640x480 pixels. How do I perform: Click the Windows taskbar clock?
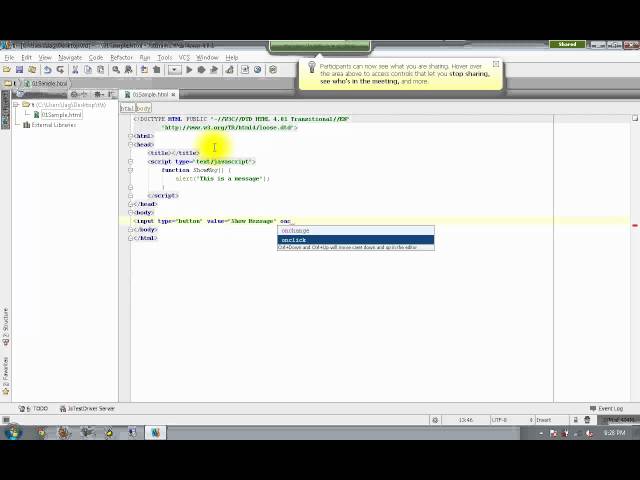click(x=614, y=433)
